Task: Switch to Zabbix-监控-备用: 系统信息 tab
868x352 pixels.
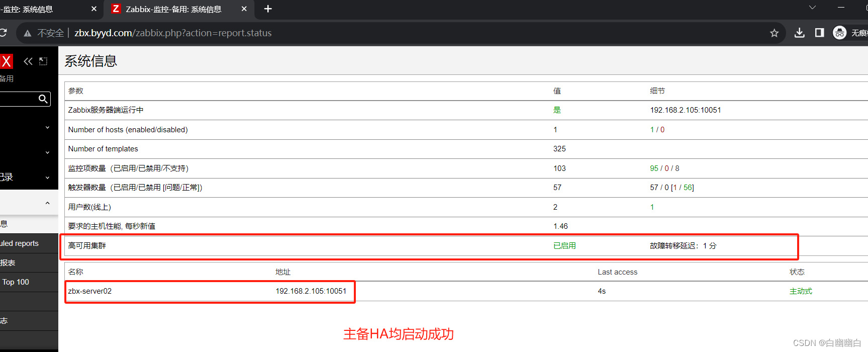Action: click(x=178, y=9)
